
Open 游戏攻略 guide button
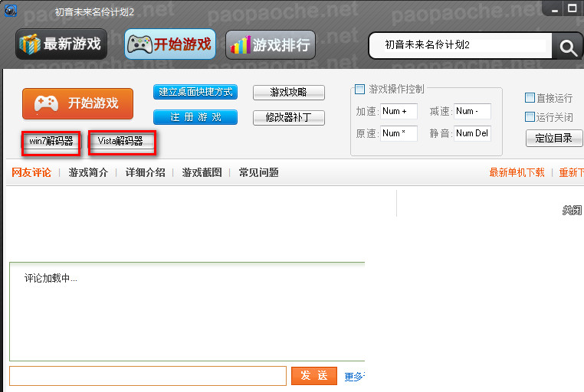point(289,92)
